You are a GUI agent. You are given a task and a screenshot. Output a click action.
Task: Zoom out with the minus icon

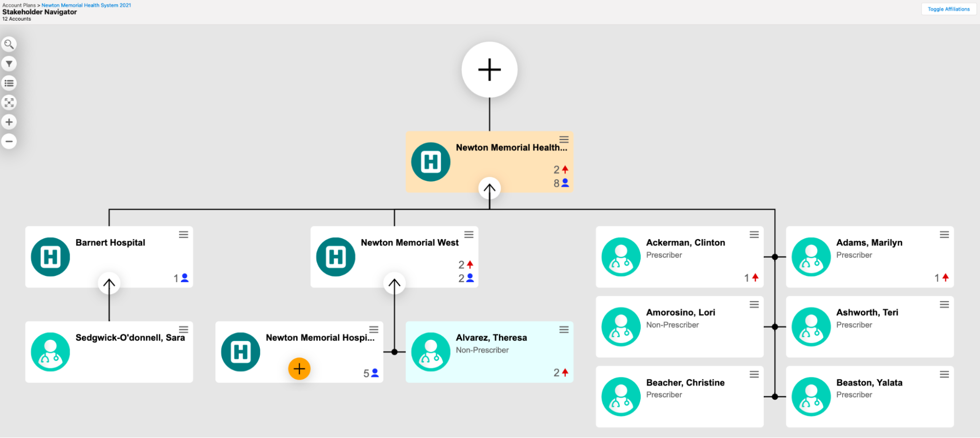click(x=9, y=142)
